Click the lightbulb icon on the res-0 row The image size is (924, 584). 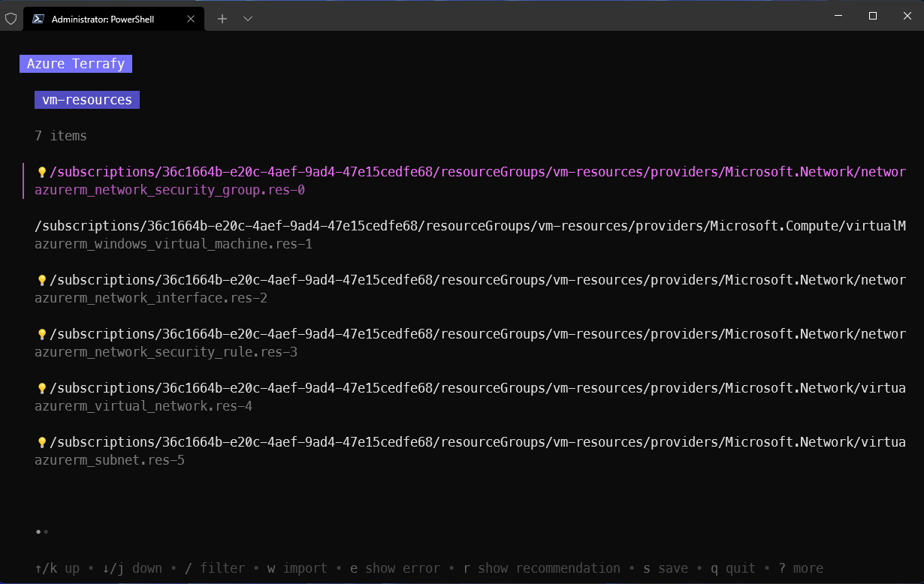click(42, 173)
